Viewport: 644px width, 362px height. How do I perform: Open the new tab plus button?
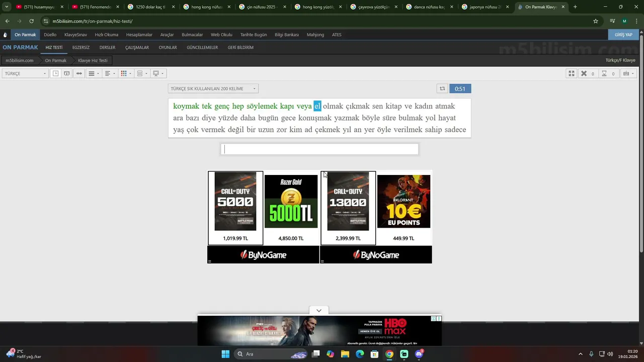pos(575,7)
